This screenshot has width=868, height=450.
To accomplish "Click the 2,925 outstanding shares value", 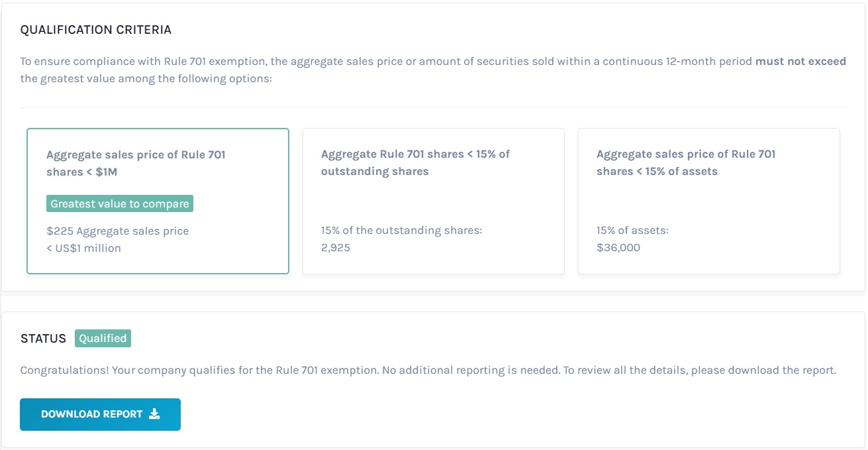I will pyautogui.click(x=336, y=248).
